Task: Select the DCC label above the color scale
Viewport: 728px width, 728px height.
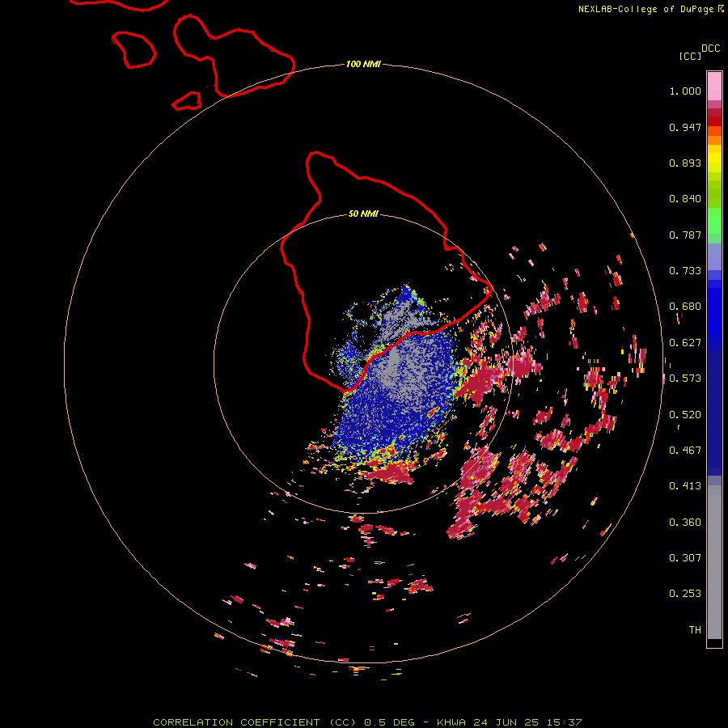Action: point(710,49)
